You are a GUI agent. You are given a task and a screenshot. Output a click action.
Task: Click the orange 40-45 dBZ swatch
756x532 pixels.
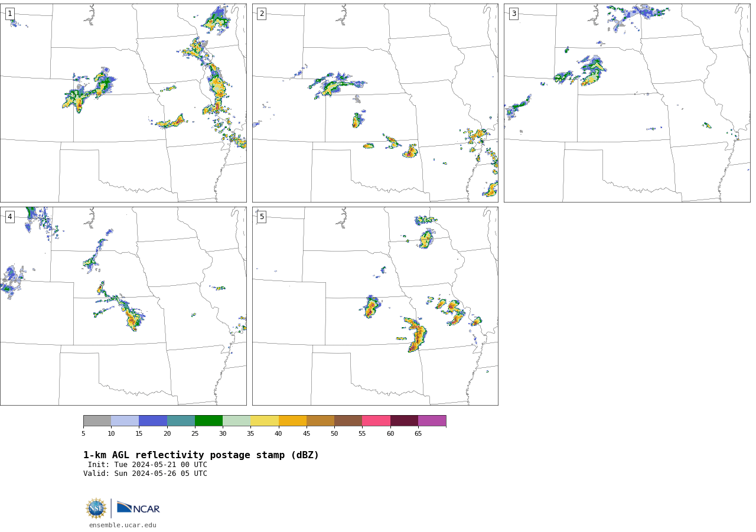point(292,421)
